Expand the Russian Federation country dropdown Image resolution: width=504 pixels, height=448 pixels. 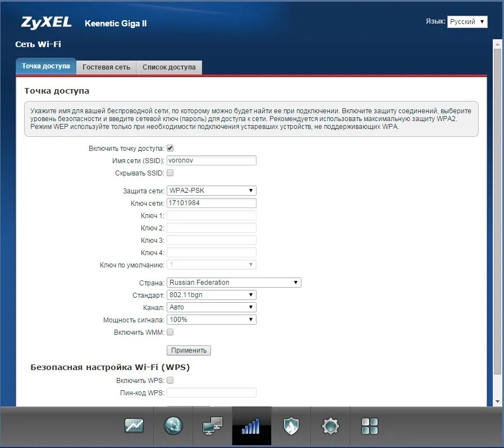tap(234, 283)
